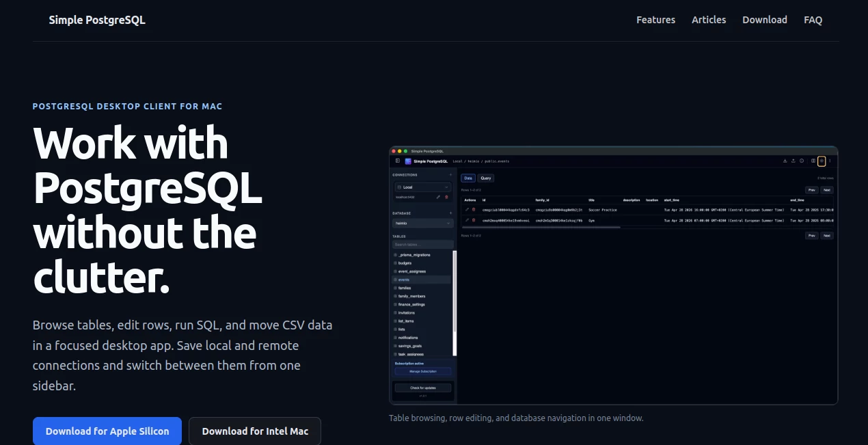Open the Local connection dropdown in preview
Image resolution: width=868 pixels, height=445 pixels.
coord(423,187)
